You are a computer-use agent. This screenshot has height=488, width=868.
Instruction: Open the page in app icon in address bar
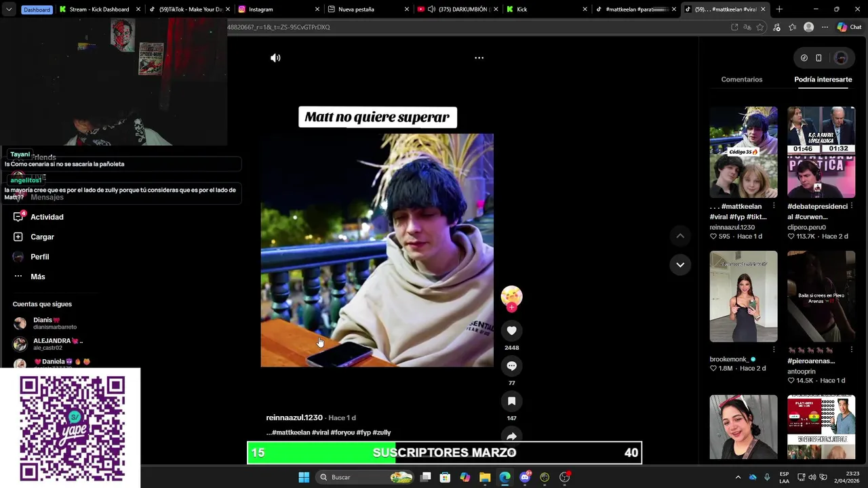pyautogui.click(x=734, y=27)
